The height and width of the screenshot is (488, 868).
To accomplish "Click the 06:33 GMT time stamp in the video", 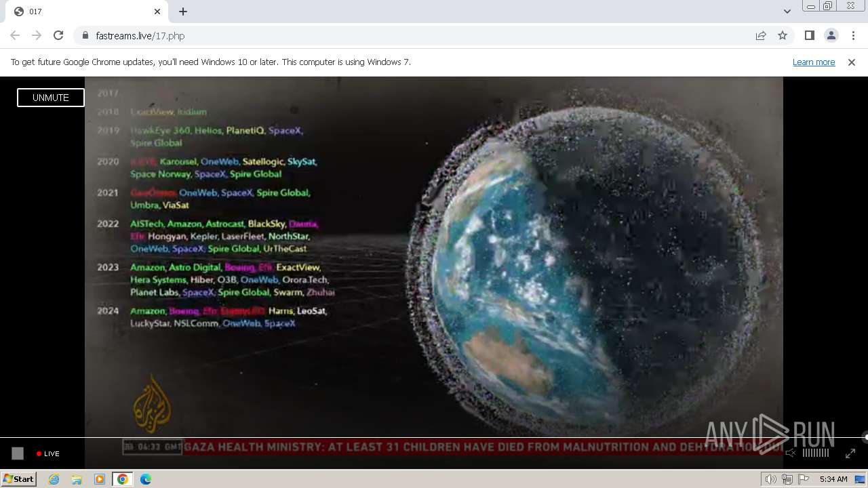I will click(153, 447).
